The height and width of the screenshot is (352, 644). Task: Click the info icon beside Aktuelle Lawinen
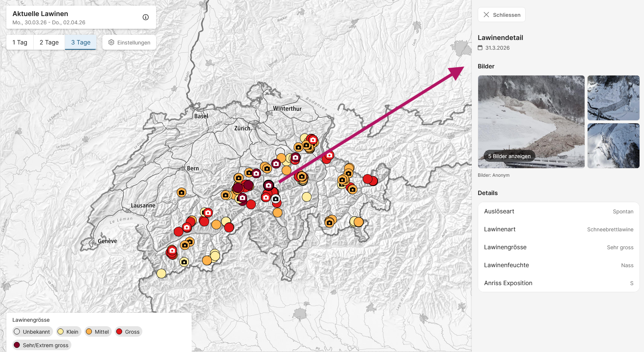point(146,17)
